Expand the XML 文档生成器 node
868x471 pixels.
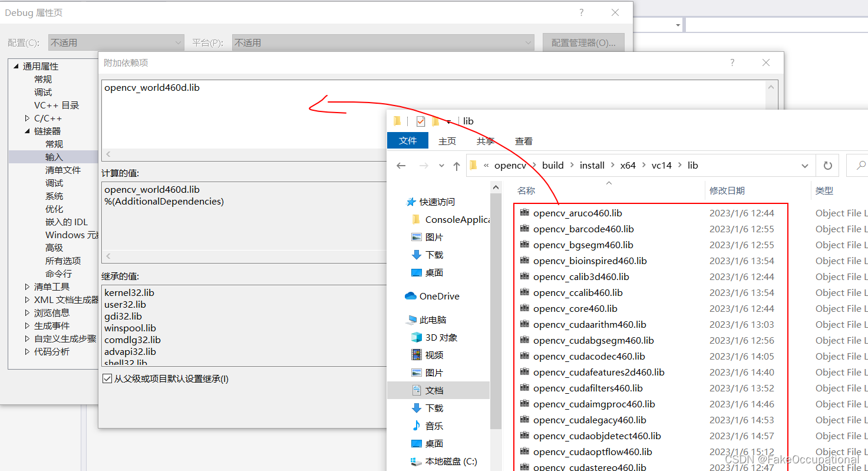(x=27, y=300)
